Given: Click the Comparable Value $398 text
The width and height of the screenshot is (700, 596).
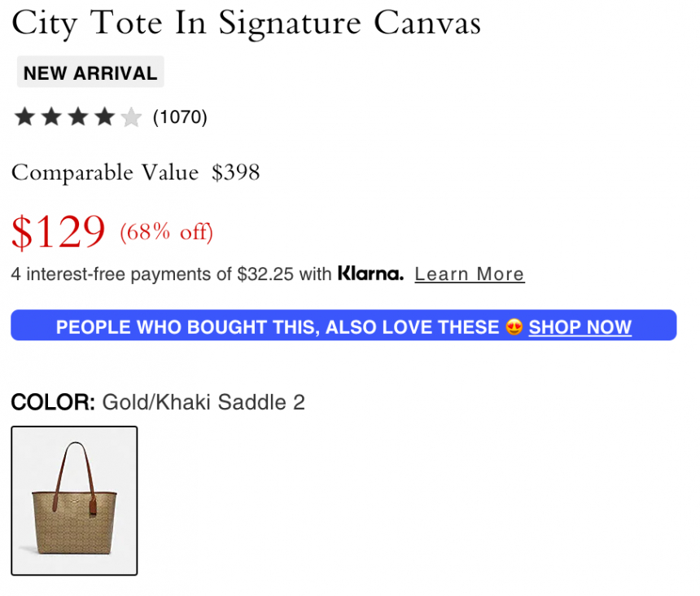Looking at the screenshot, I should [x=135, y=173].
